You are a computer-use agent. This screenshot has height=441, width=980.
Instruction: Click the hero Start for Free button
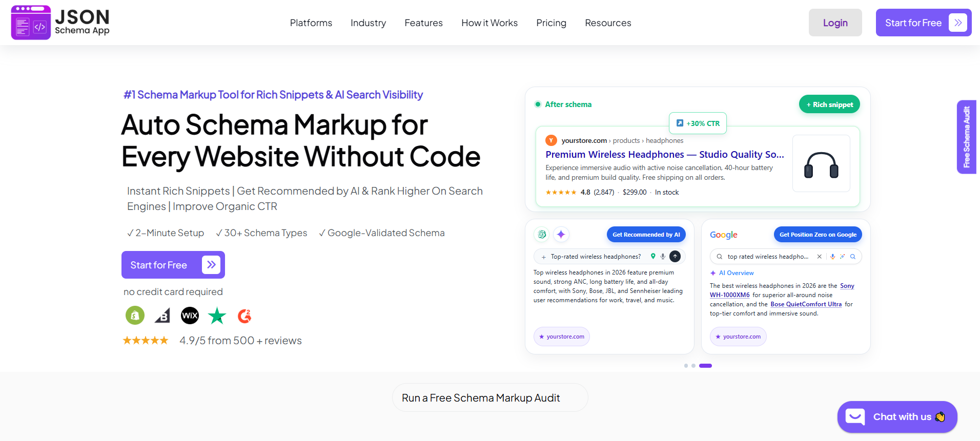point(173,265)
